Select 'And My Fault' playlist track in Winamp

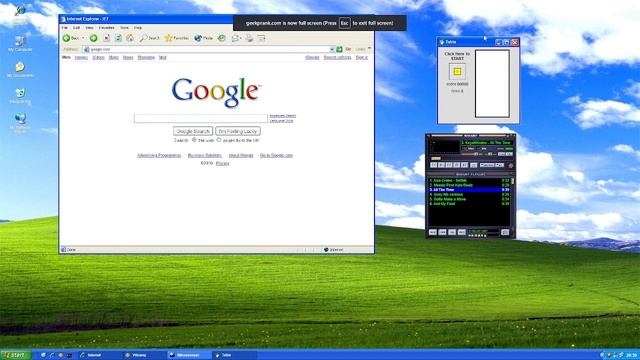[x=469, y=204]
